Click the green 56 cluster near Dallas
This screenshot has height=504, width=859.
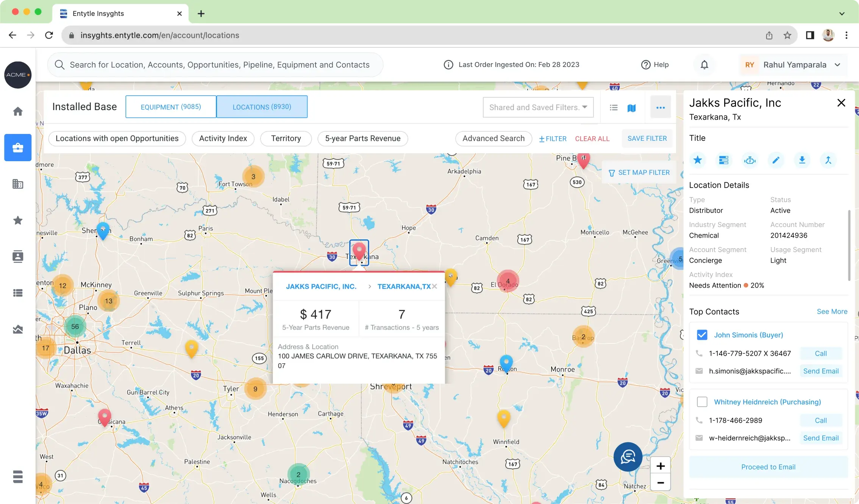(x=75, y=327)
